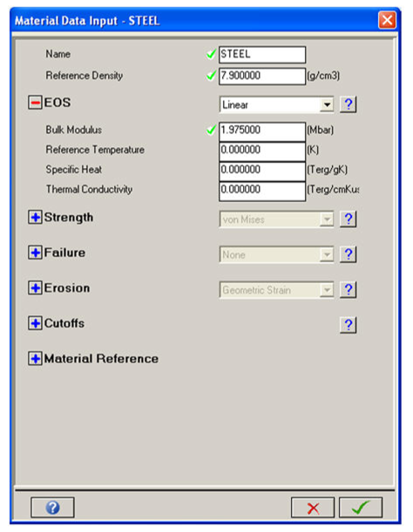Expand the Strength section
Image resolution: width=413 pixels, height=532 pixels.
pos(36,217)
